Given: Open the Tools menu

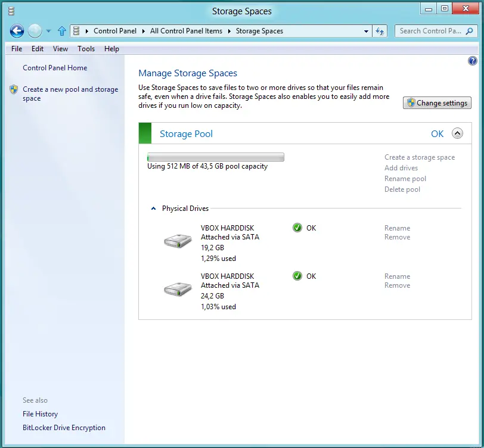Looking at the screenshot, I should tap(86, 49).
